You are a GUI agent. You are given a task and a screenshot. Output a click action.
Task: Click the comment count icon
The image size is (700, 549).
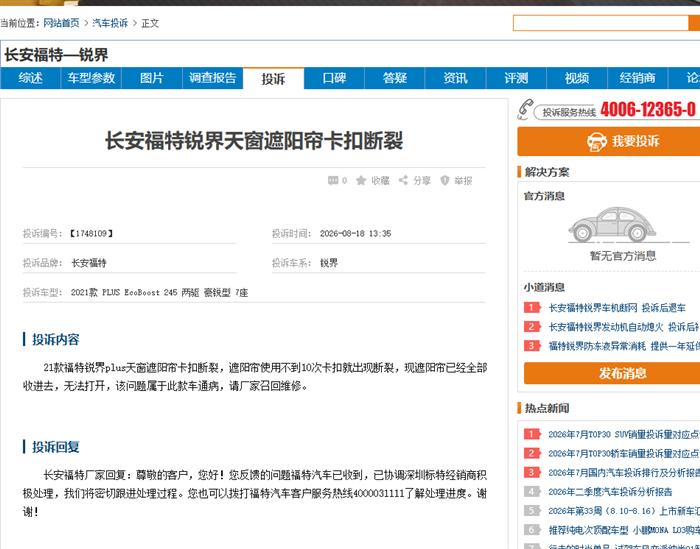click(333, 180)
